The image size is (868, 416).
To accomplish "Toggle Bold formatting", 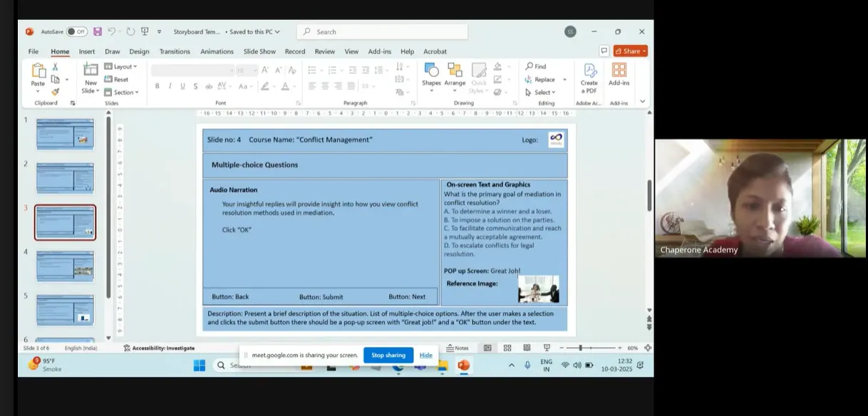I will (x=156, y=86).
